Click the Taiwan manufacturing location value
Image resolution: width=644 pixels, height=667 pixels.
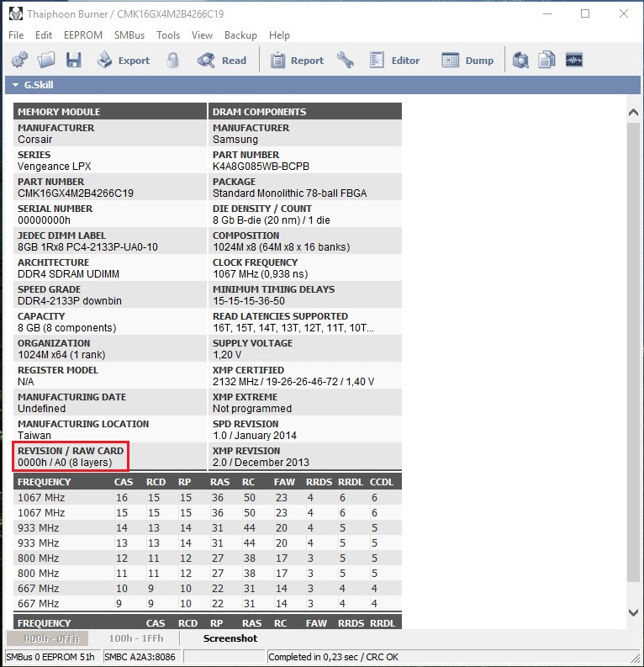[34, 436]
